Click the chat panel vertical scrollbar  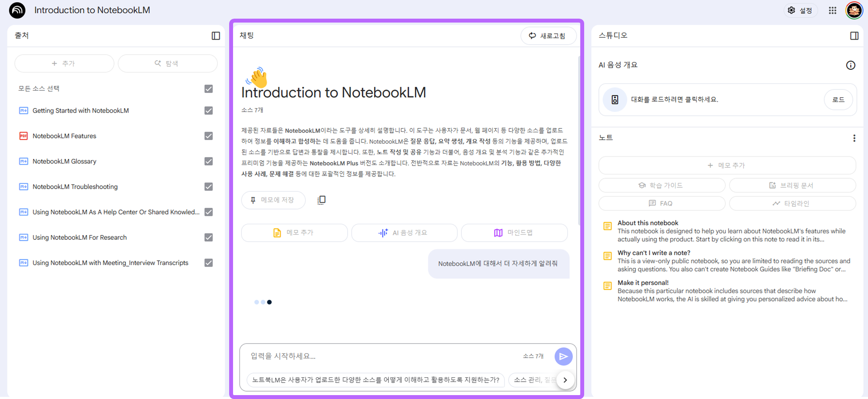[579, 141]
